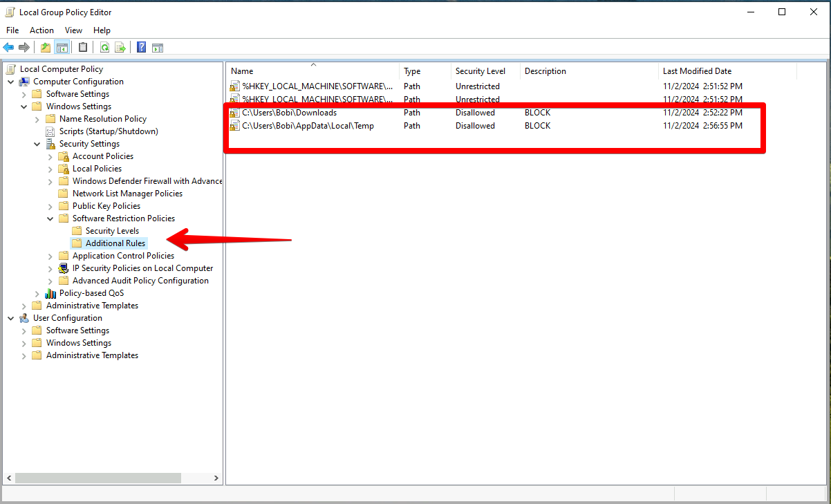The width and height of the screenshot is (831, 504).
Task: Click the Refresh toolbar icon
Action: pyautogui.click(x=104, y=48)
